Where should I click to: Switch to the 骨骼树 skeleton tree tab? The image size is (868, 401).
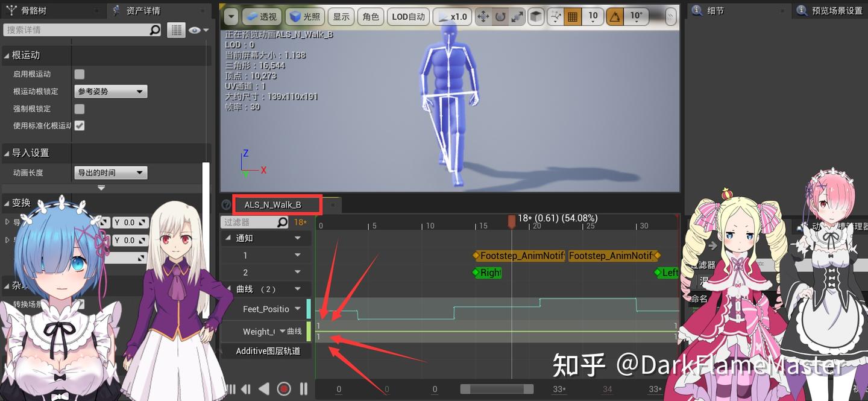pos(34,11)
